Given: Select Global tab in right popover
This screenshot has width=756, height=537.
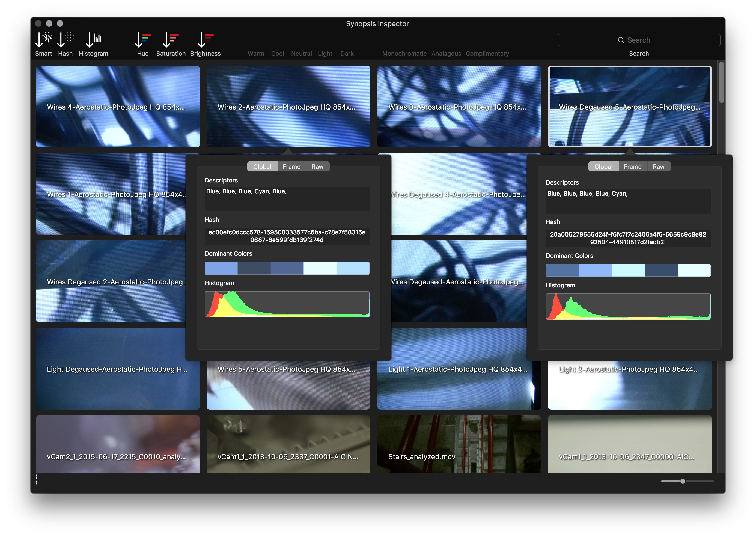Looking at the screenshot, I should click(x=603, y=167).
